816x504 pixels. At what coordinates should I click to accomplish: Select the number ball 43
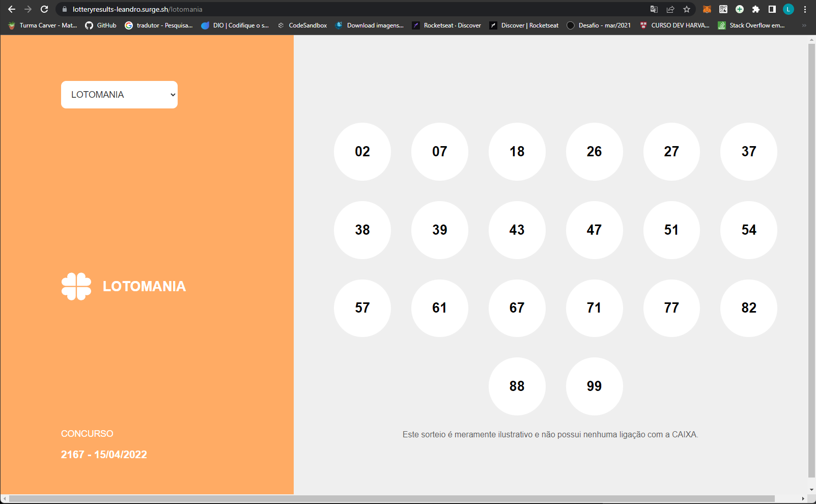(517, 230)
